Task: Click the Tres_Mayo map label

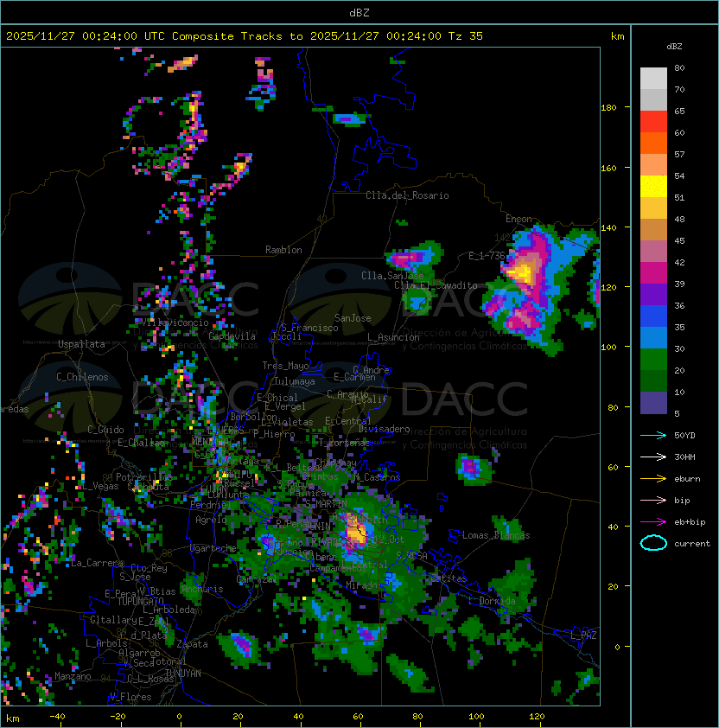Action: (x=285, y=366)
